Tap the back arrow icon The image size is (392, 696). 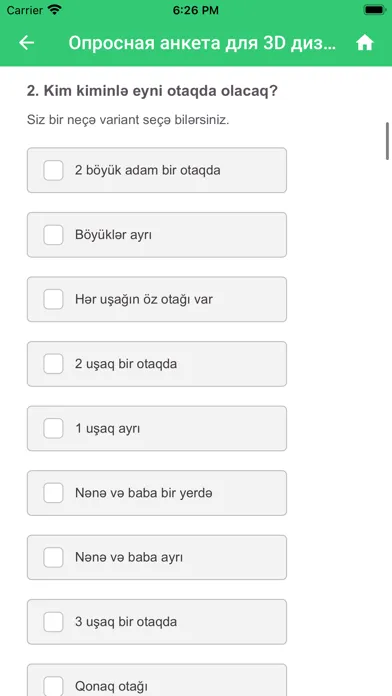[27, 43]
